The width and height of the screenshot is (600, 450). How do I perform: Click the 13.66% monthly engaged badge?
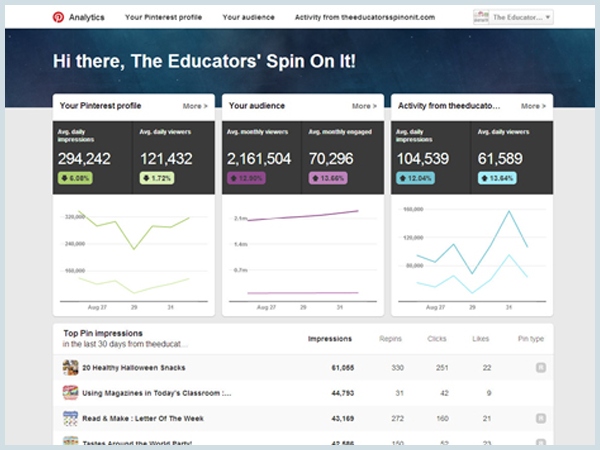click(328, 178)
